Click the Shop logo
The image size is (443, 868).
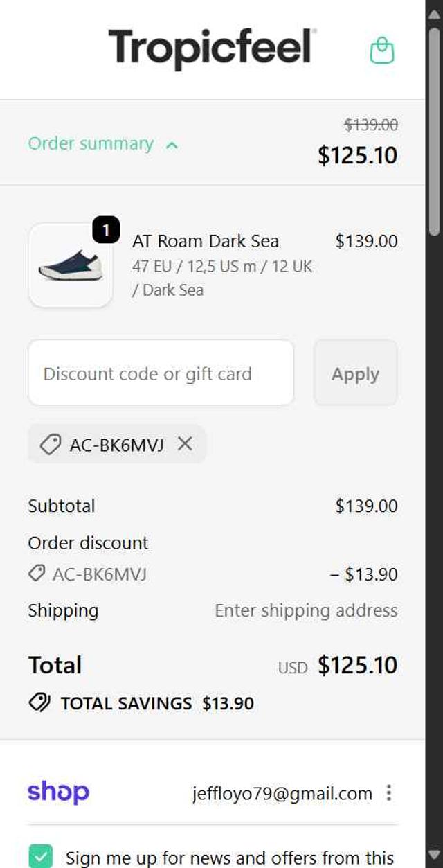(x=58, y=792)
